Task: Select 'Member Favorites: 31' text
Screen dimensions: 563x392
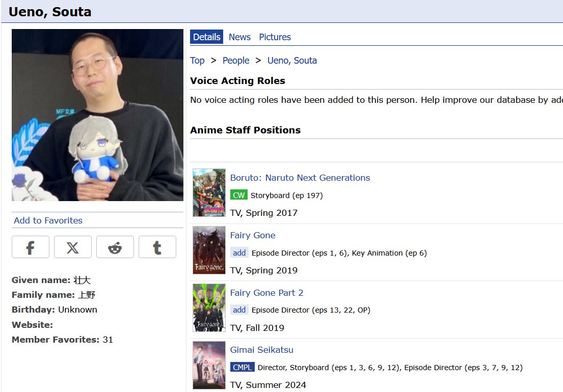Action: (x=62, y=340)
